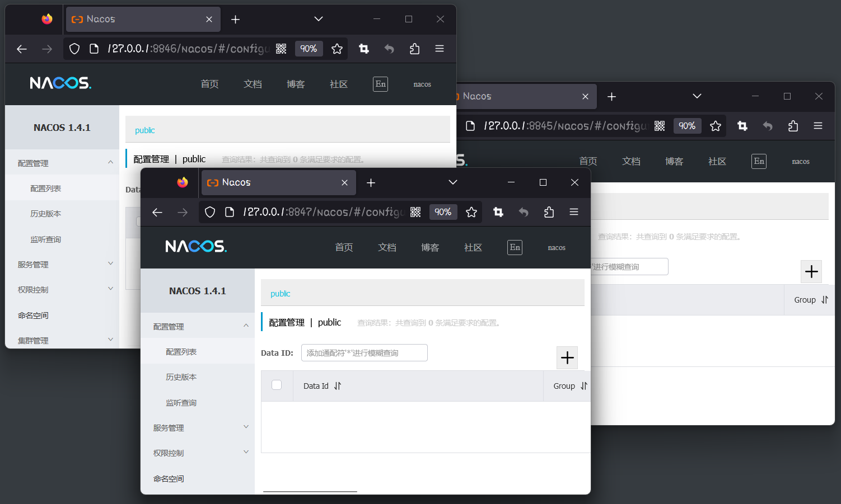Expand 集群管理 in the 8846 sidebar
Image resolution: width=841 pixels, height=504 pixels.
[110, 340]
